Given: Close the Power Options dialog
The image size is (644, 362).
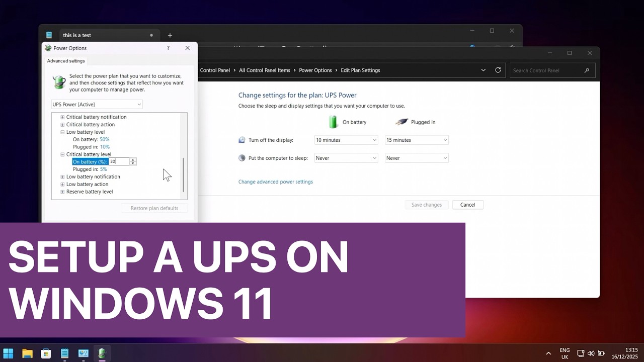Looking at the screenshot, I should [188, 48].
